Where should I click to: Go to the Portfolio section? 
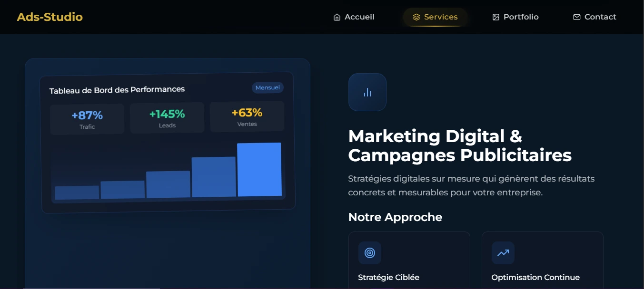(521, 17)
